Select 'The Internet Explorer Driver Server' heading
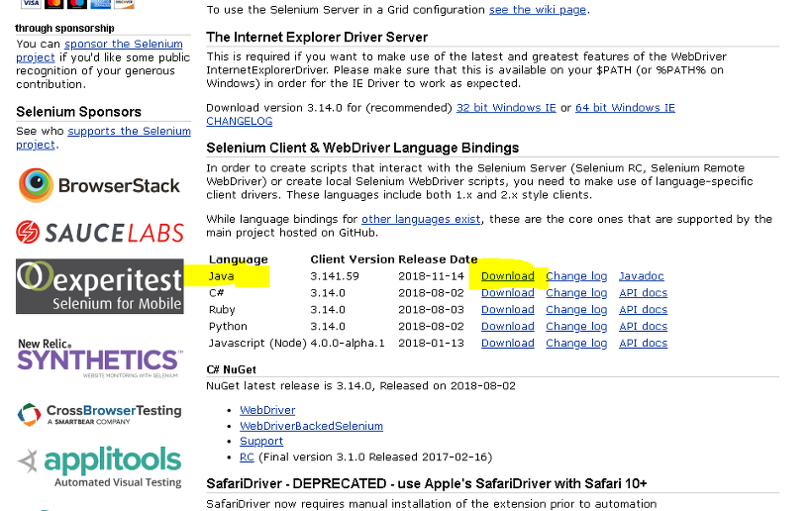 click(x=317, y=38)
